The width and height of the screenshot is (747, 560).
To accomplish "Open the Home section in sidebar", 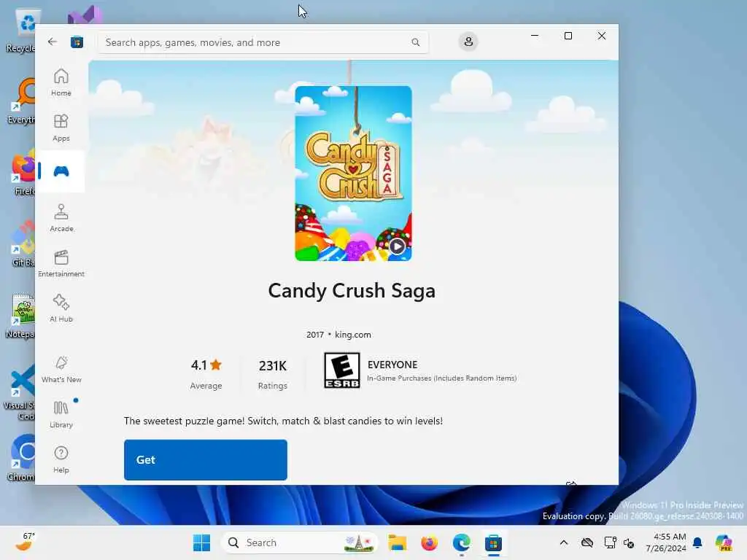I will tap(61, 82).
